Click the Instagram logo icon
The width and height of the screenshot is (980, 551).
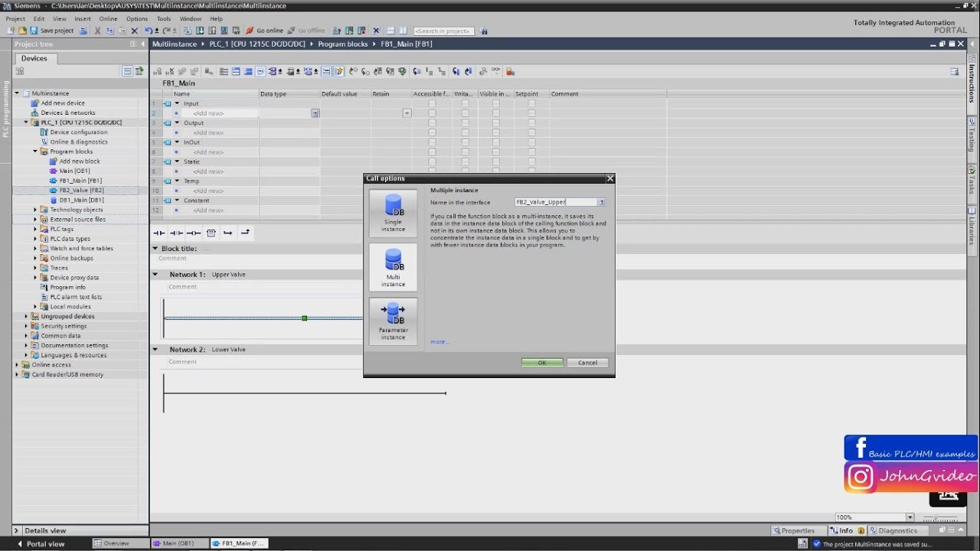click(x=861, y=477)
